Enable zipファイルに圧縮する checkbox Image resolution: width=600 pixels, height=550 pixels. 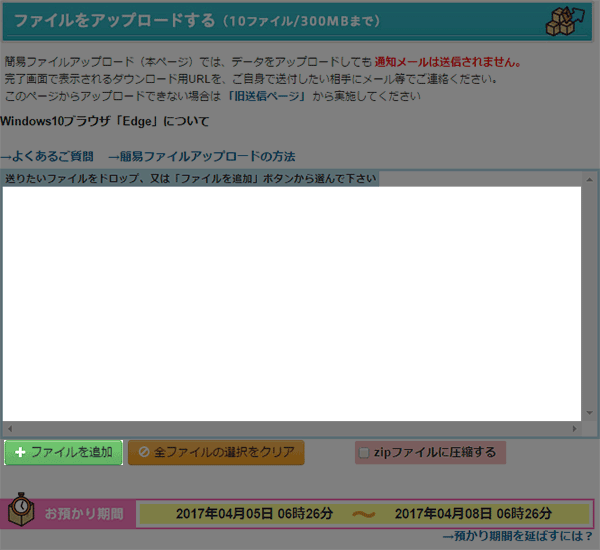[x=364, y=453]
